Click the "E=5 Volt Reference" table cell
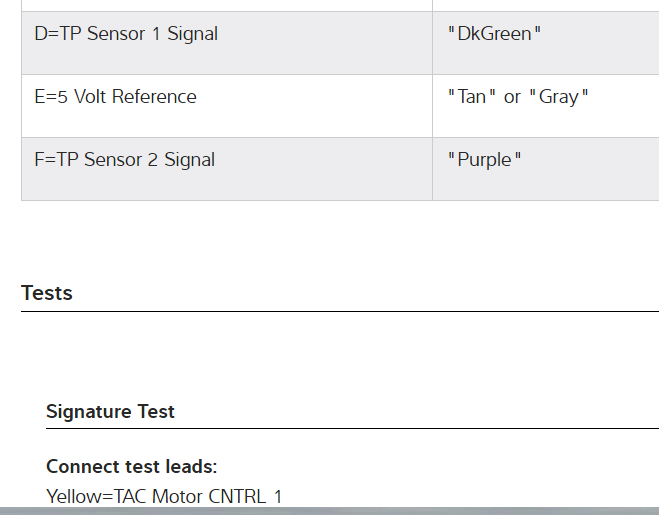 click(x=115, y=97)
